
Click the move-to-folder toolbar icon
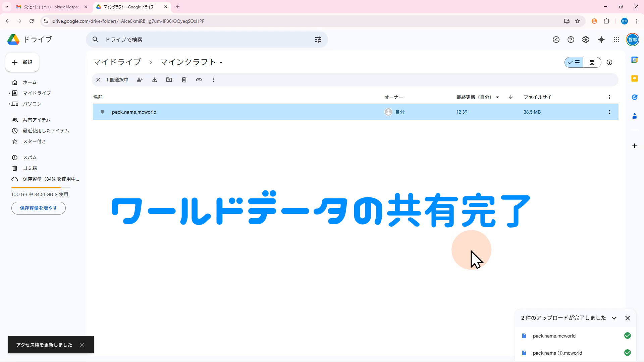click(x=169, y=80)
